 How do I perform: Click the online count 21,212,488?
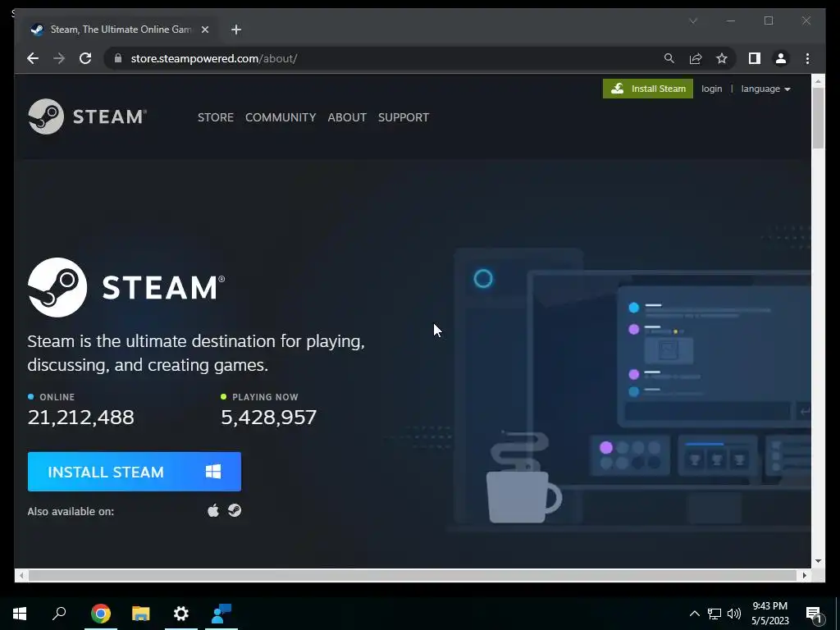pyautogui.click(x=81, y=417)
